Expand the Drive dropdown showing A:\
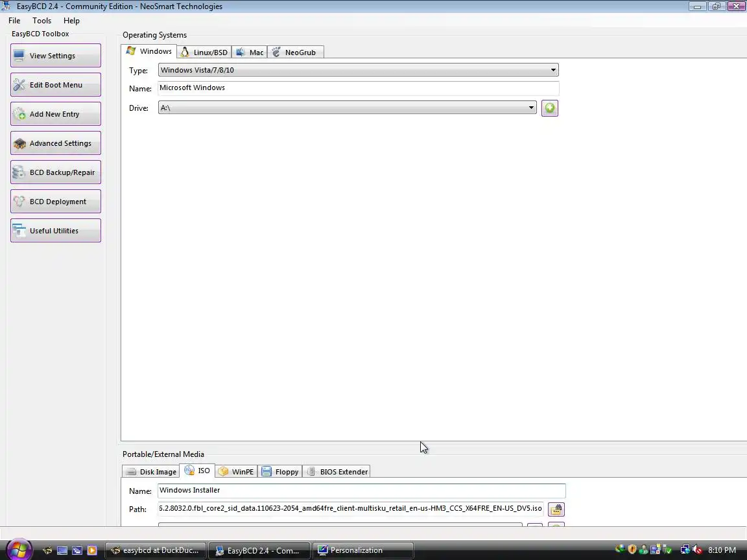The image size is (747, 560). [x=348, y=108]
